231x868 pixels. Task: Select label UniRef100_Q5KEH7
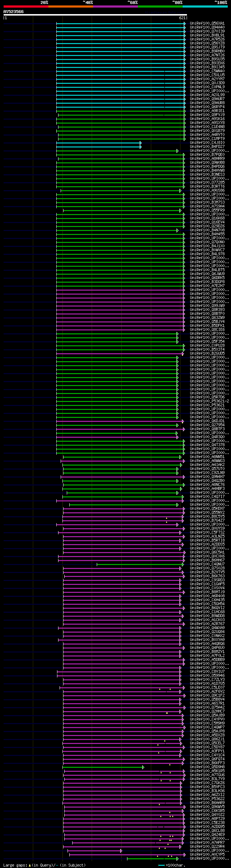(x=207, y=508)
